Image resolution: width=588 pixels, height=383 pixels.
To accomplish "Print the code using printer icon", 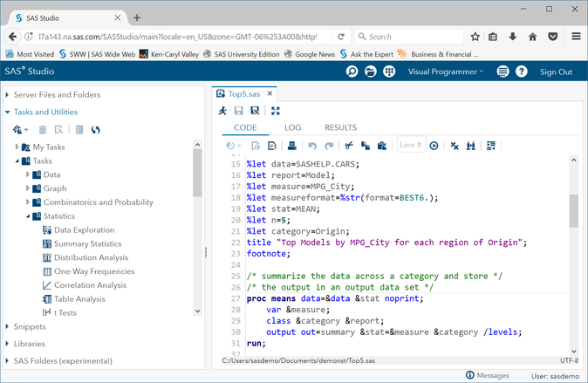I will tap(292, 146).
